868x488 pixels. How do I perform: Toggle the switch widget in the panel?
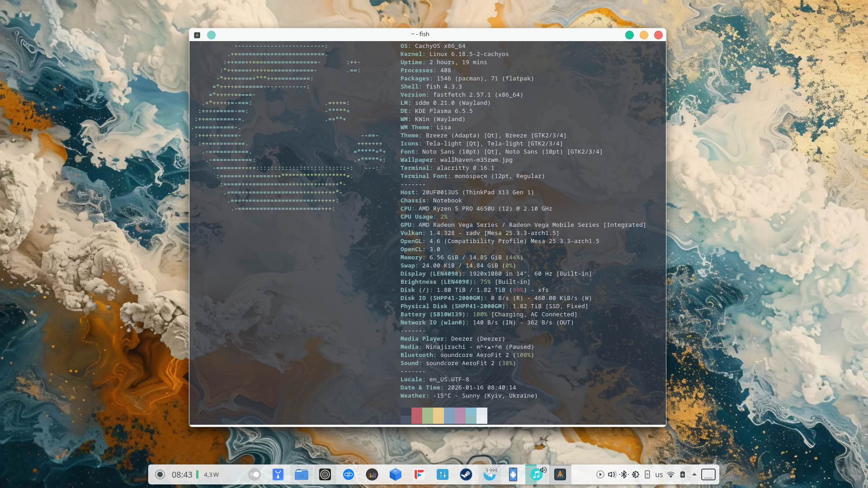coord(255,474)
